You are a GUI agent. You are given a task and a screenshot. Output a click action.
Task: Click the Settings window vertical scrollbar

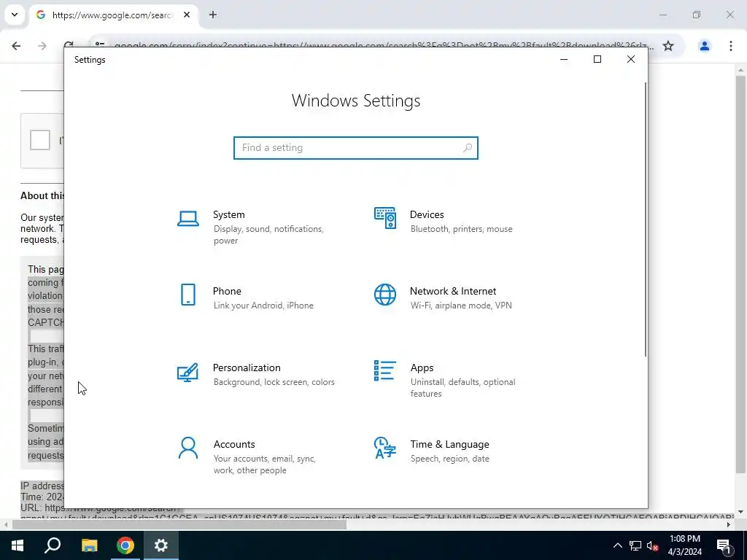646,219
